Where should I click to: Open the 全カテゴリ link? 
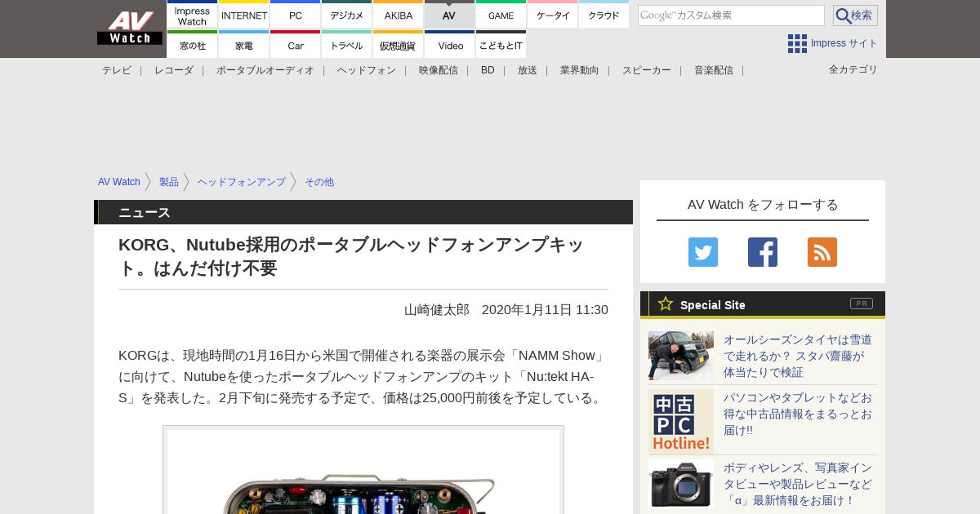tap(853, 69)
